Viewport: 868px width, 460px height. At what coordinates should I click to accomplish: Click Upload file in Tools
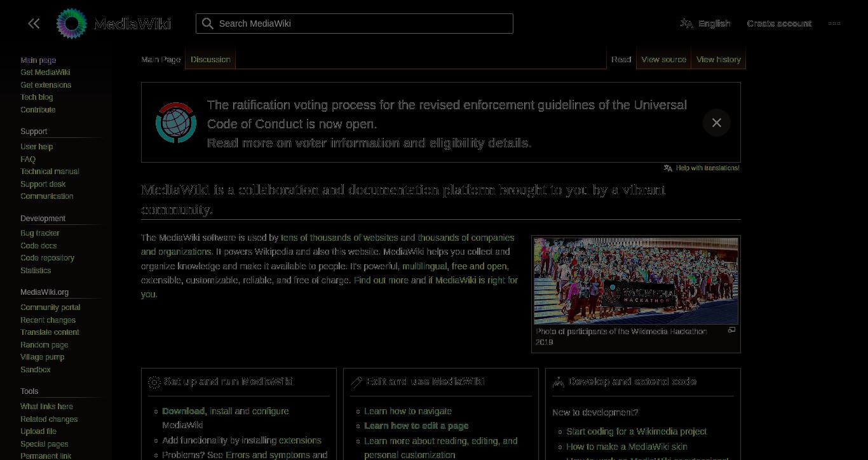click(x=38, y=431)
